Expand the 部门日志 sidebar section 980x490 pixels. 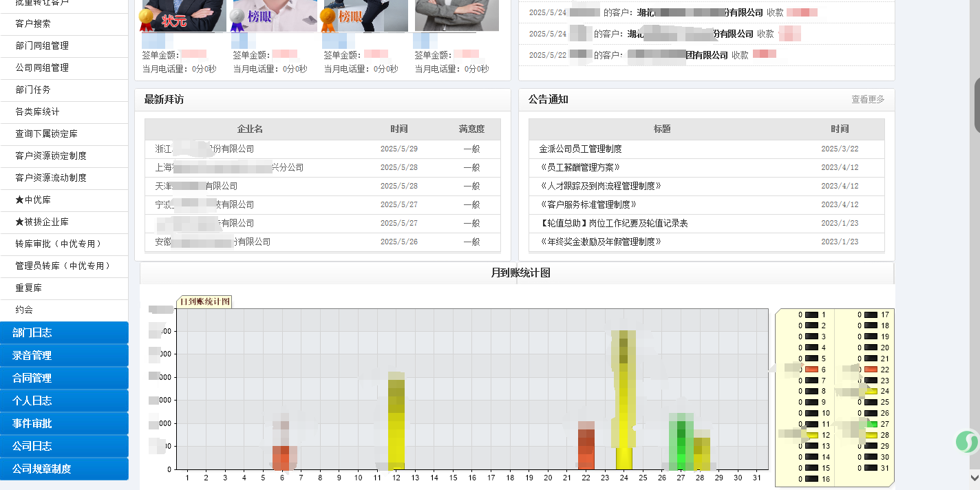tap(64, 333)
